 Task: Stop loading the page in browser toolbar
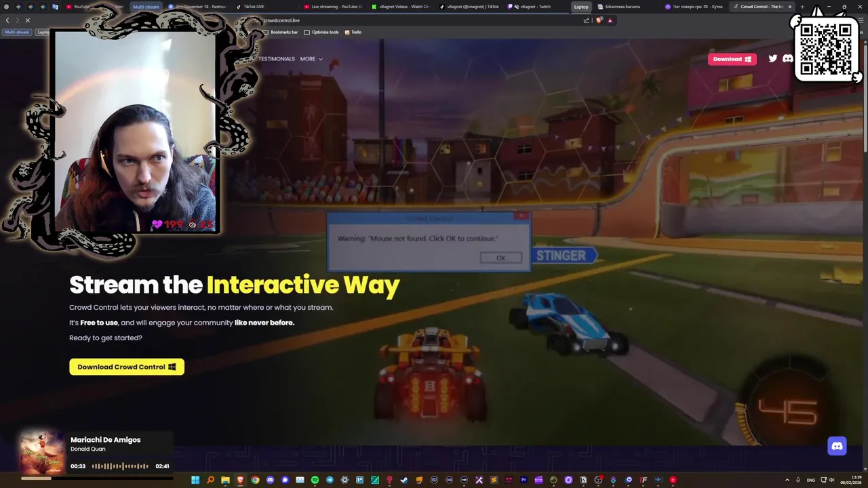click(28, 20)
